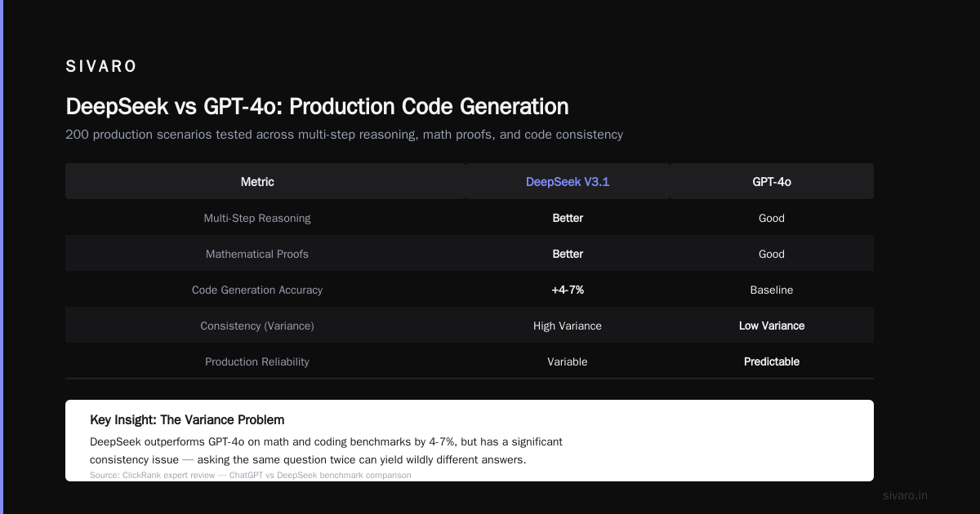Select the High Variance cell
Screen dimensions: 980x514
568,326
